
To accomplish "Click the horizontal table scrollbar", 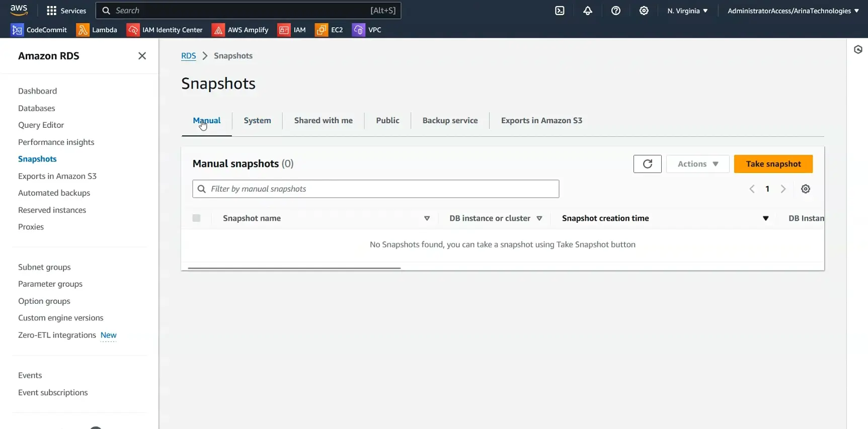I will tap(294, 268).
